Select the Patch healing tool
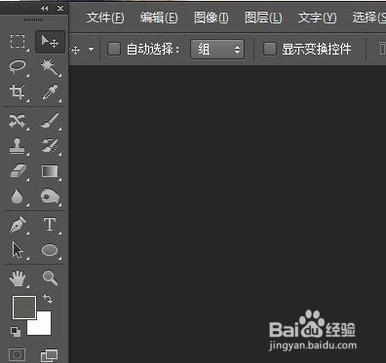386x363 pixels. (17, 120)
